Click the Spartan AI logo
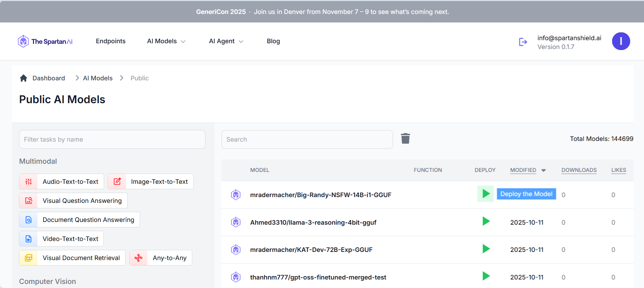The height and width of the screenshot is (288, 644). click(45, 42)
